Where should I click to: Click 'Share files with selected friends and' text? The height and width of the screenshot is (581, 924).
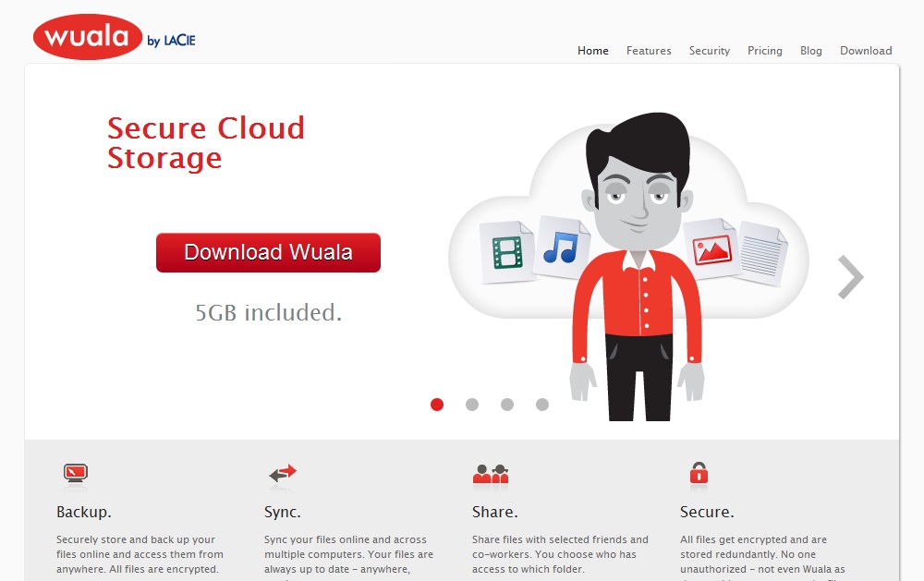coord(560,539)
